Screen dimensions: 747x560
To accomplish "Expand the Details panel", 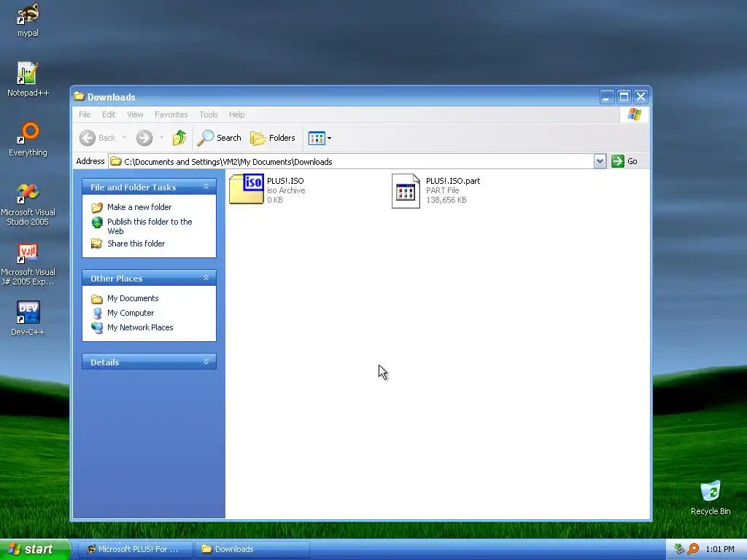I will 206,362.
